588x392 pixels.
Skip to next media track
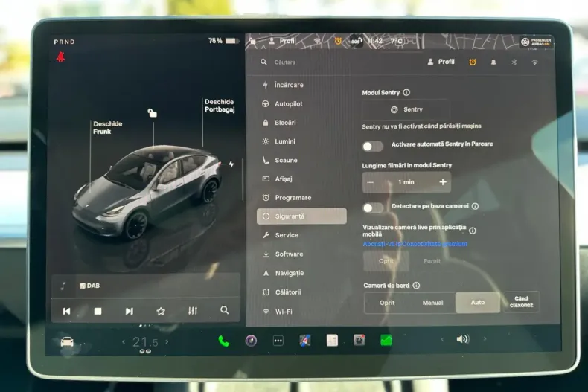click(x=130, y=311)
